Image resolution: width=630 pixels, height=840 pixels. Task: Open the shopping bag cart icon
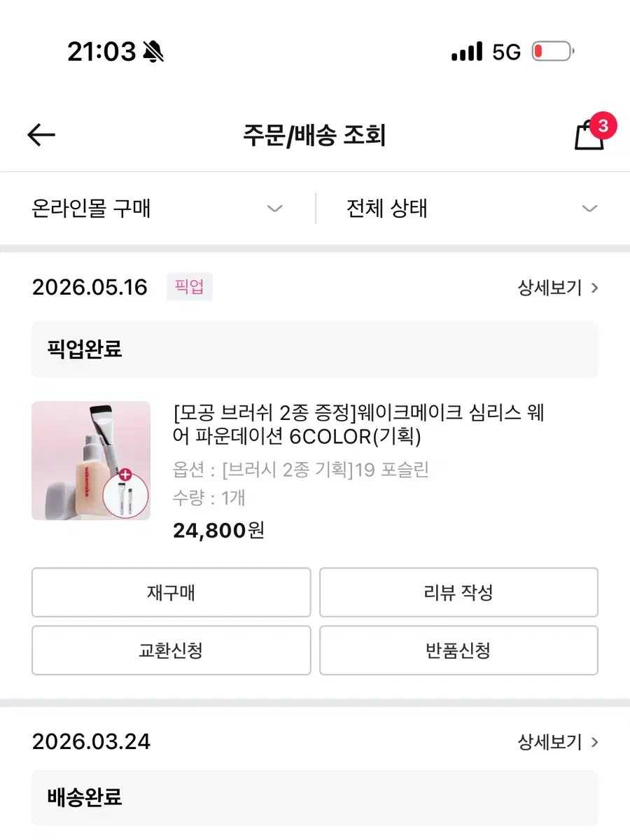(x=589, y=135)
